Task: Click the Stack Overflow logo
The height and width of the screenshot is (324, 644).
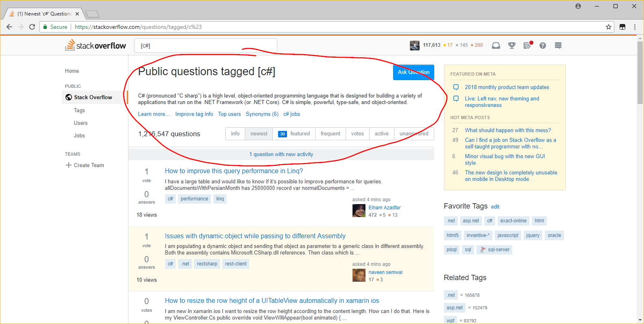Action: tap(96, 45)
